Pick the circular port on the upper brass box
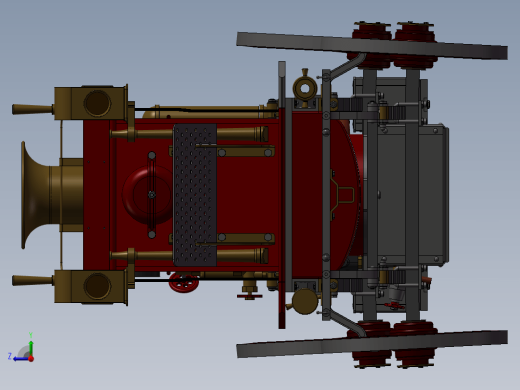 point(97,103)
